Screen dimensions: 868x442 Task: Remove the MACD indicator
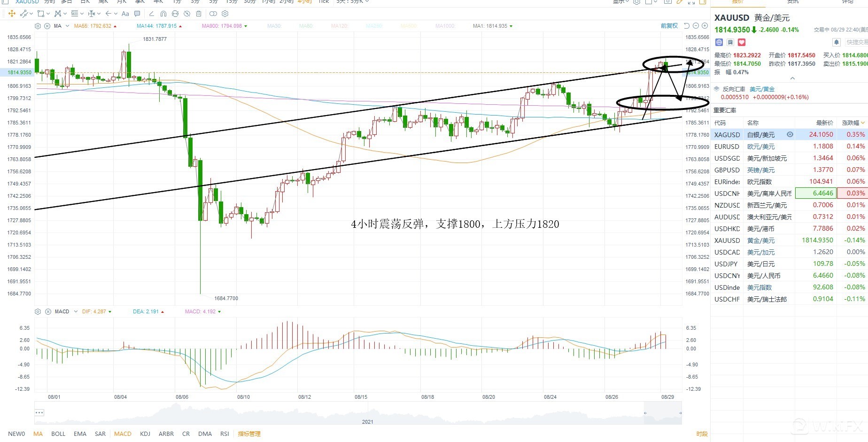pyautogui.click(x=48, y=311)
